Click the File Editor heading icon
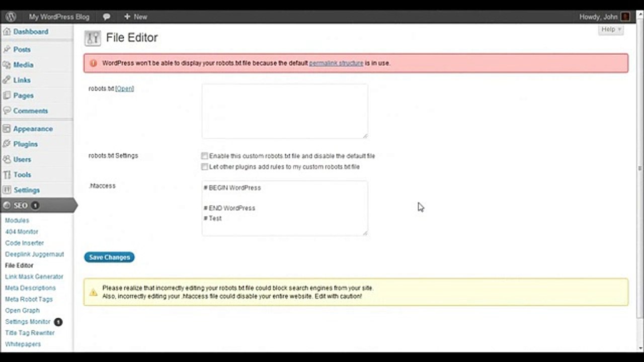 click(93, 38)
